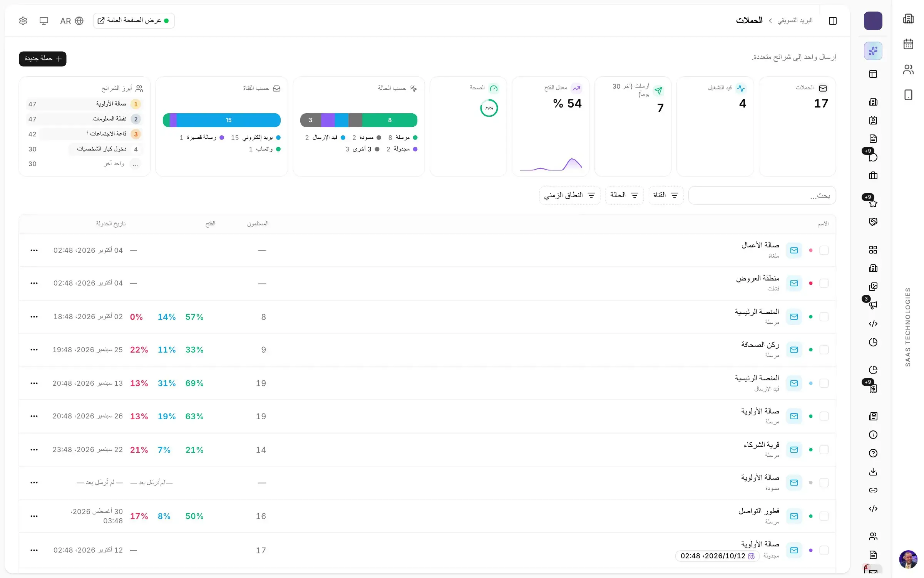Screen dimensions: 924x578
Task: Click عرض الصفحة العامة button
Action: click(x=134, y=21)
